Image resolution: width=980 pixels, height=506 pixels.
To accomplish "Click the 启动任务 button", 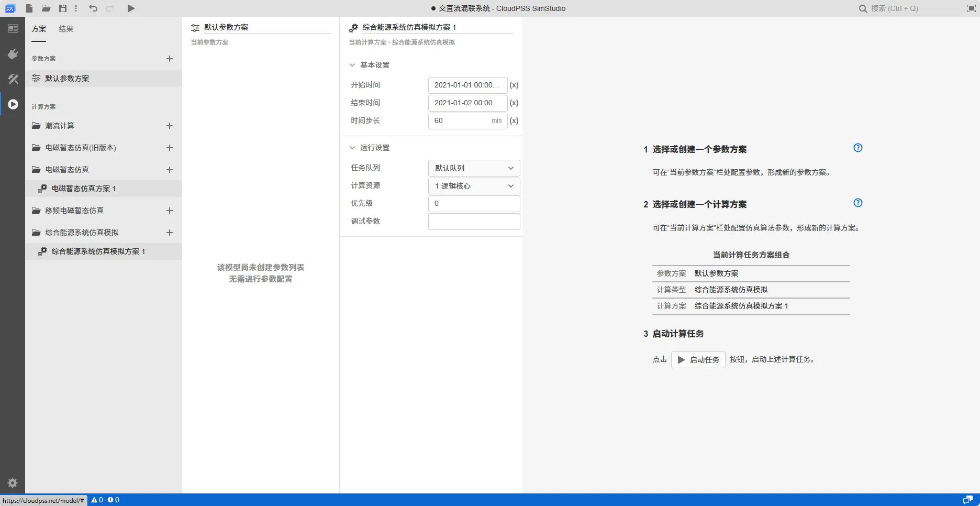I will pos(698,360).
